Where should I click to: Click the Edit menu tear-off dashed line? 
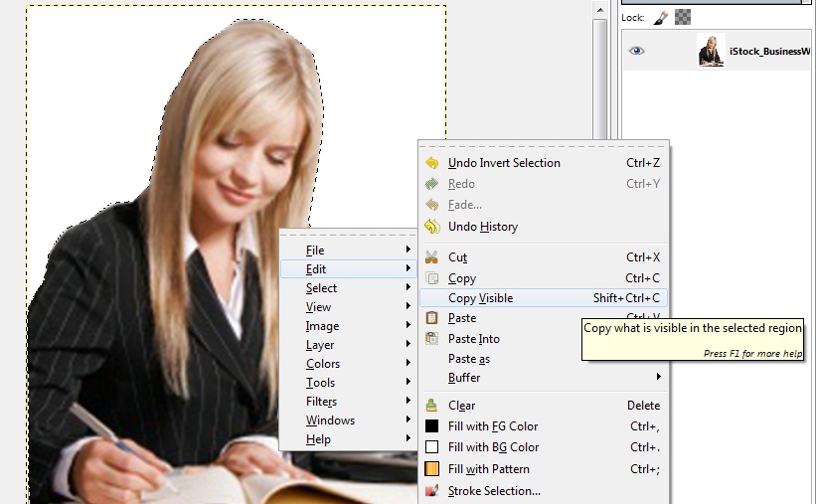[x=544, y=146]
